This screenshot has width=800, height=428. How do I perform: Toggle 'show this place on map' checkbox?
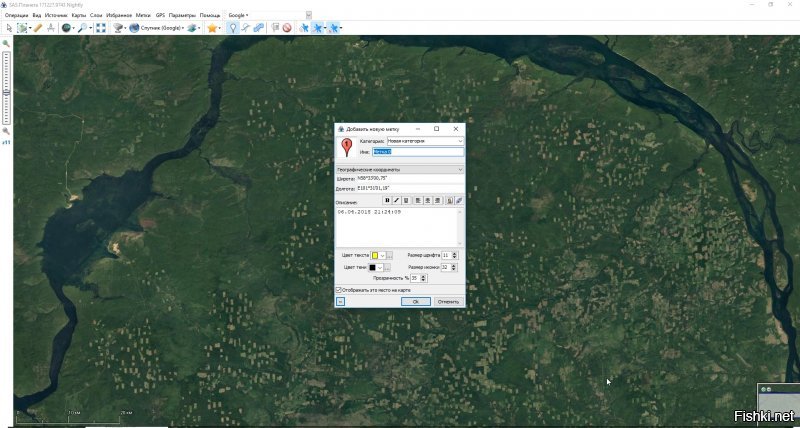pyautogui.click(x=339, y=290)
